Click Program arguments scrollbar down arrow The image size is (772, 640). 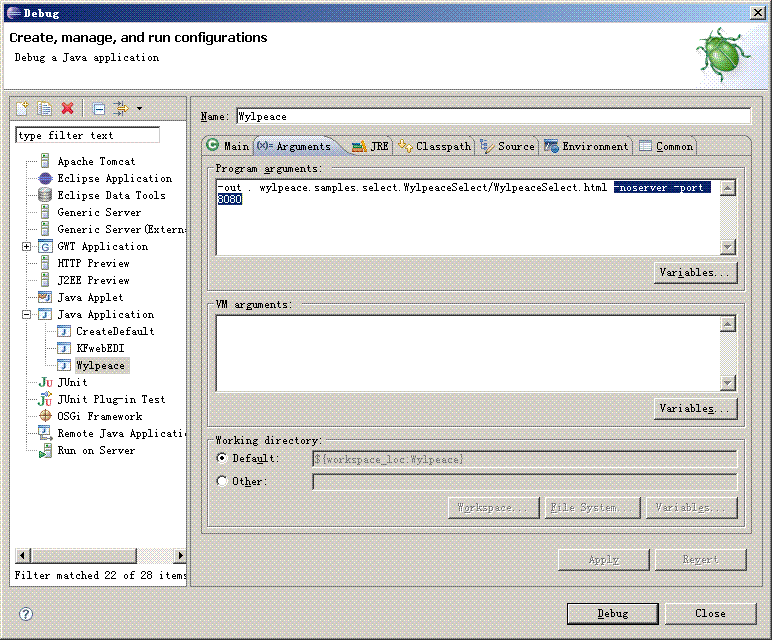(728, 247)
